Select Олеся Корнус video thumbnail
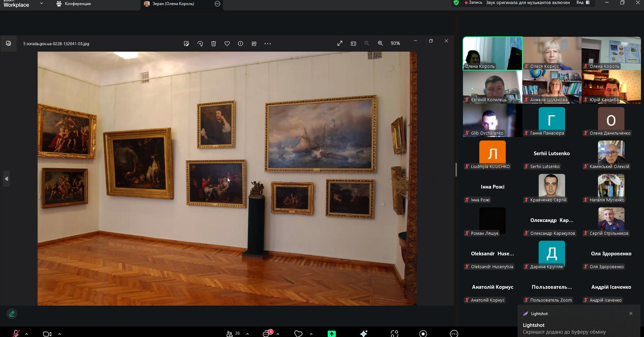Viewport: 644px width, 337px height. coord(552,53)
